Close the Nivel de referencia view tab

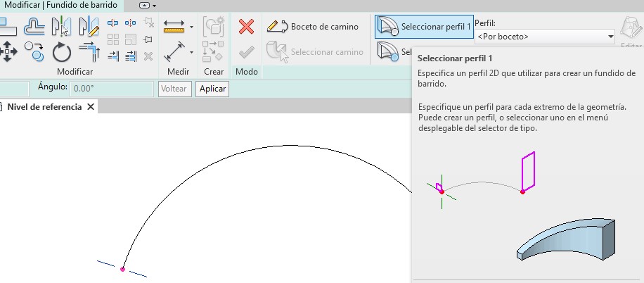click(90, 107)
